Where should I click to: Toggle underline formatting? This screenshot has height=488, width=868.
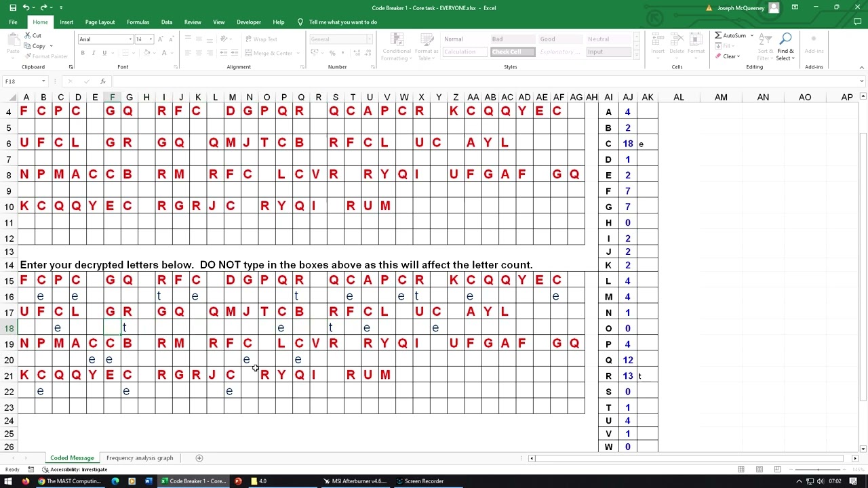(x=104, y=53)
